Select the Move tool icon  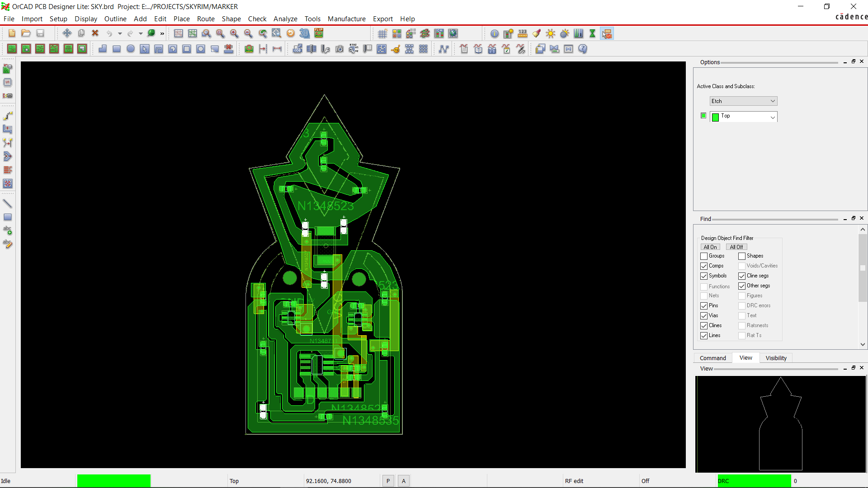tap(67, 33)
